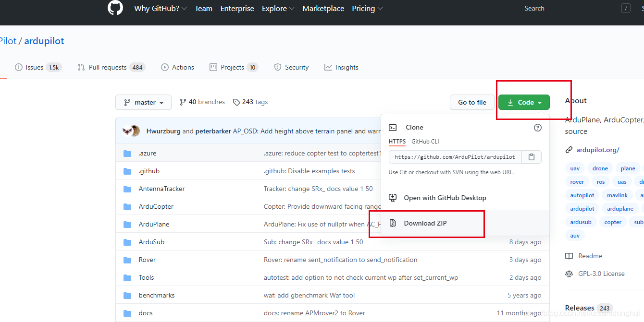This screenshot has height=322, width=644.
Task: Click the 243 tags link
Action: point(250,102)
